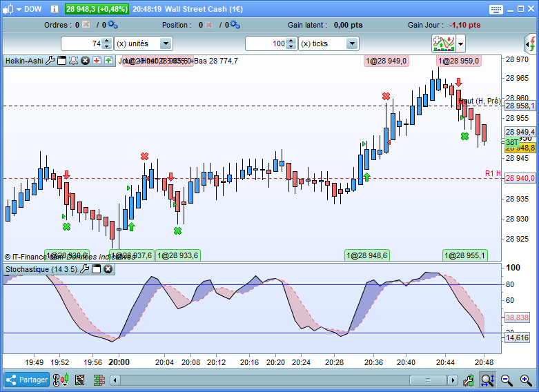Open orders settings gear icon
This screenshot has width=539, height=392.
point(112,24)
